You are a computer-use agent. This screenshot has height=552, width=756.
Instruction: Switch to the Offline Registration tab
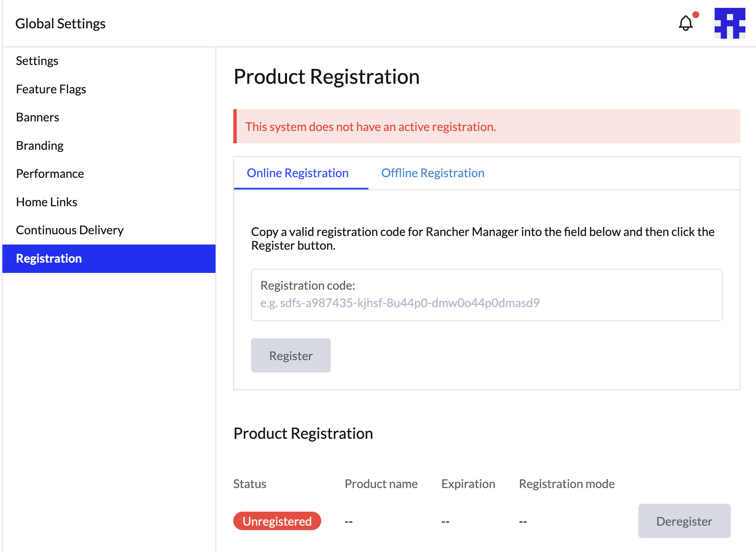click(432, 173)
